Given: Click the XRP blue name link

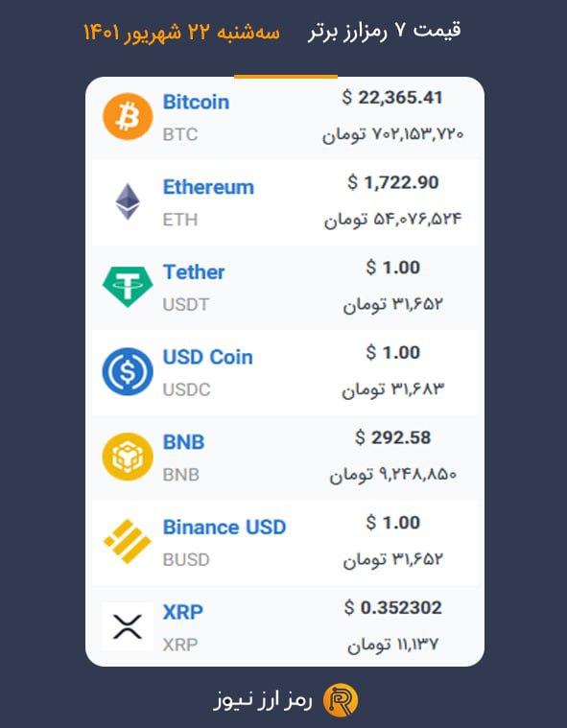Looking at the screenshot, I should [x=182, y=612].
